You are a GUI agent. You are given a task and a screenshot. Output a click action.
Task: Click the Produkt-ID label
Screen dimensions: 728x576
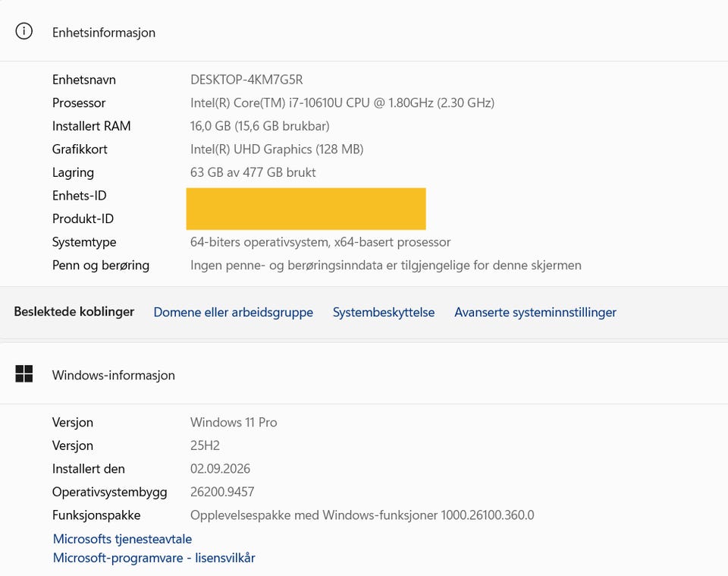point(83,219)
